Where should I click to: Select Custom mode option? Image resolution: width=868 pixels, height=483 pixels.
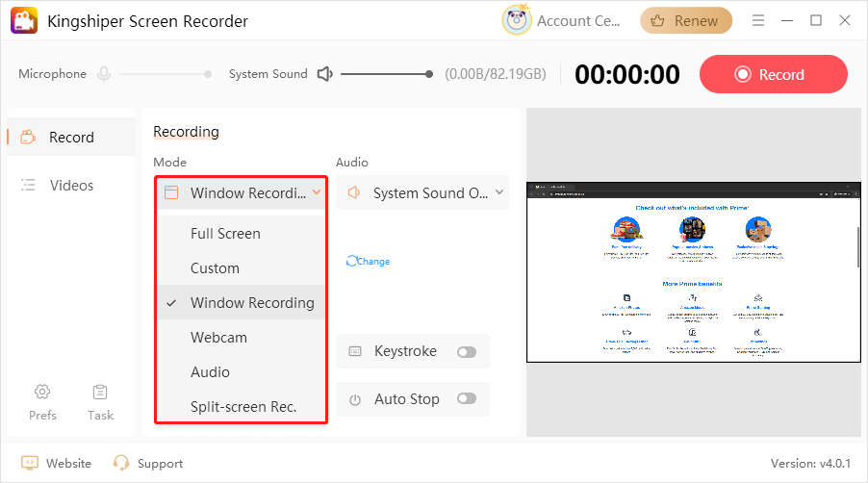click(x=242, y=267)
